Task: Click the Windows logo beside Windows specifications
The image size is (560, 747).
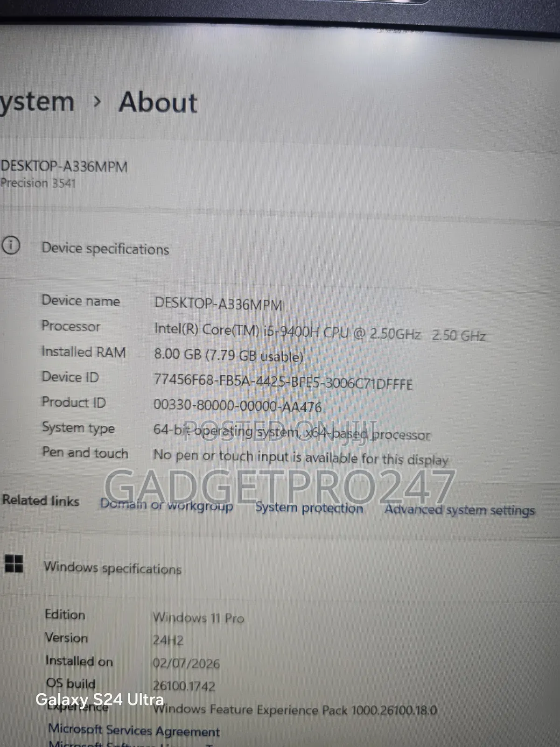Action: 14,564
